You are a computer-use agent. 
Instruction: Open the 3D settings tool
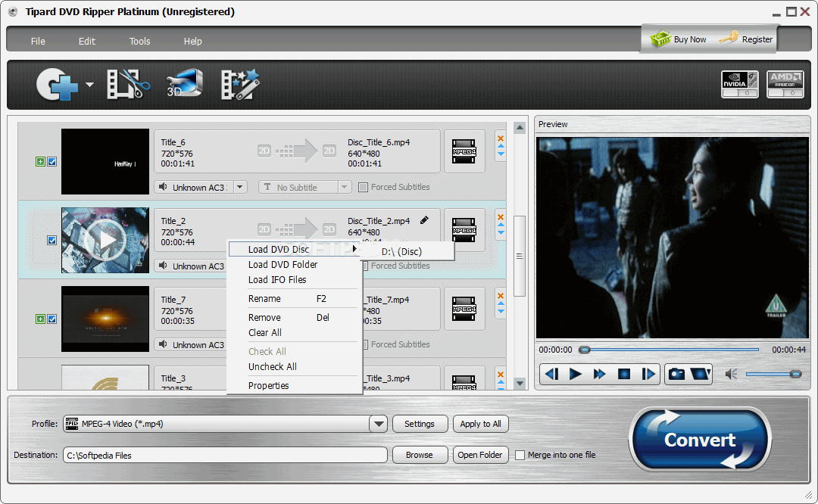click(x=184, y=83)
